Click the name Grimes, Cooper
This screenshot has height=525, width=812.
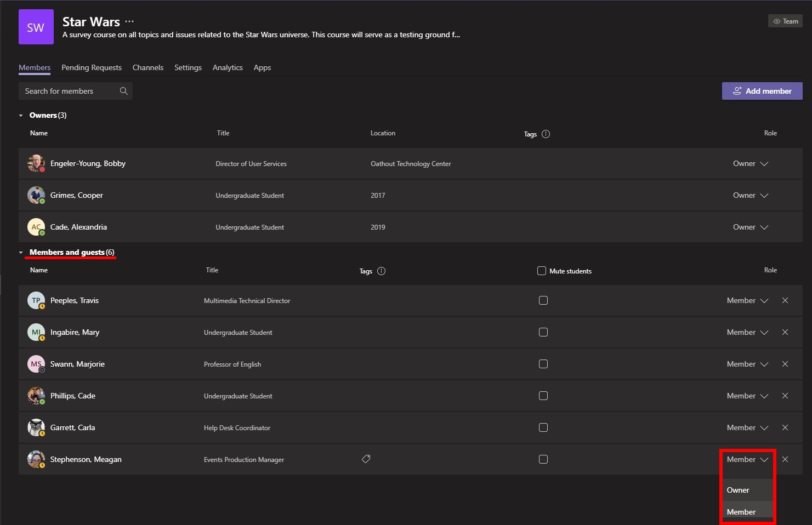pos(77,195)
